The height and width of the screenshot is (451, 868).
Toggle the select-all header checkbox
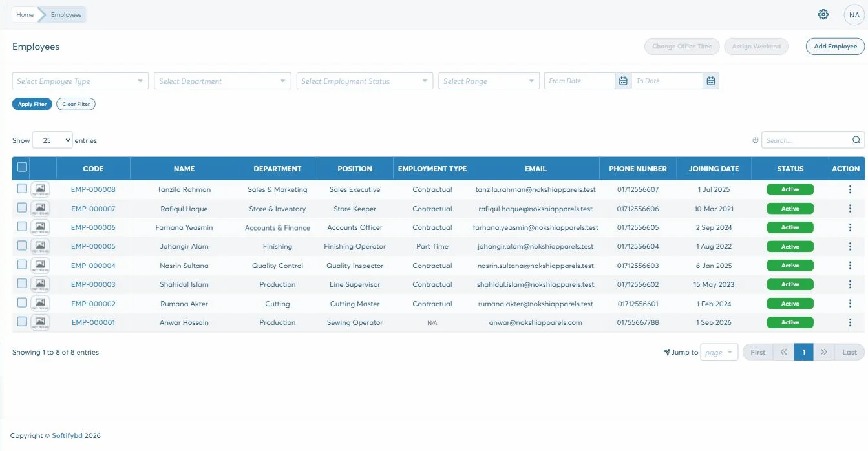[22, 167]
